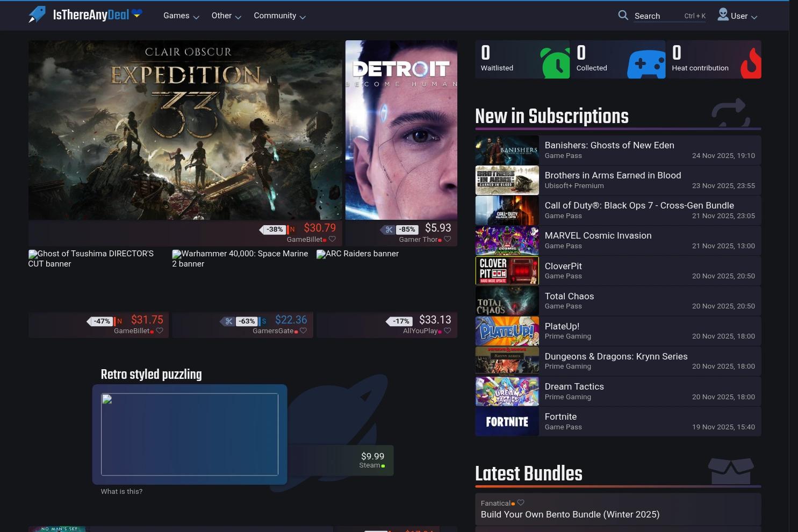Open the Fortnite subscription entry title
The image size is (798, 532).
tap(560, 416)
